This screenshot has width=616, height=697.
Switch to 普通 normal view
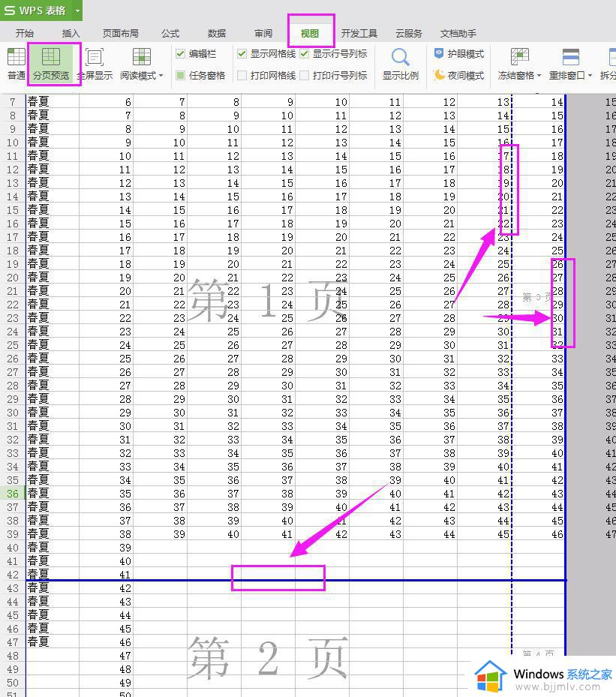(17, 64)
